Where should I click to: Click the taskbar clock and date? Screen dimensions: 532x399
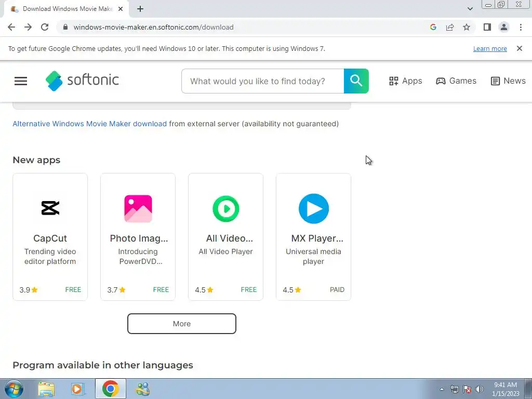coord(506,389)
